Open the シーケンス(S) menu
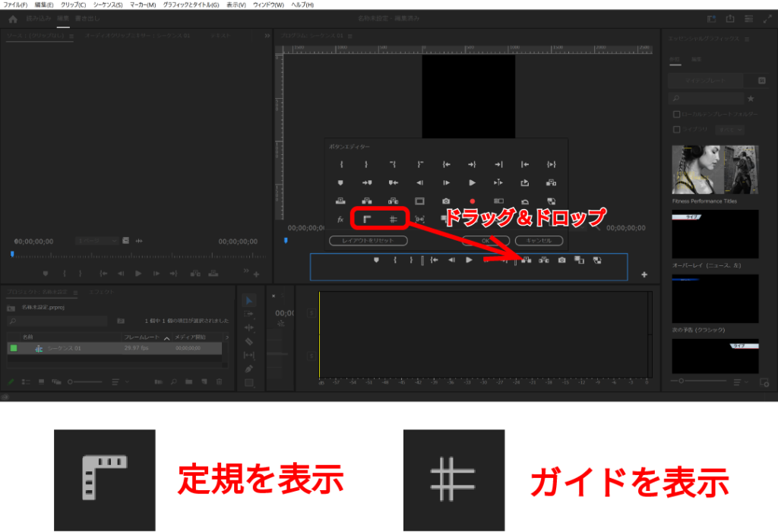Image resolution: width=778 pixels, height=532 pixels. coord(107,5)
